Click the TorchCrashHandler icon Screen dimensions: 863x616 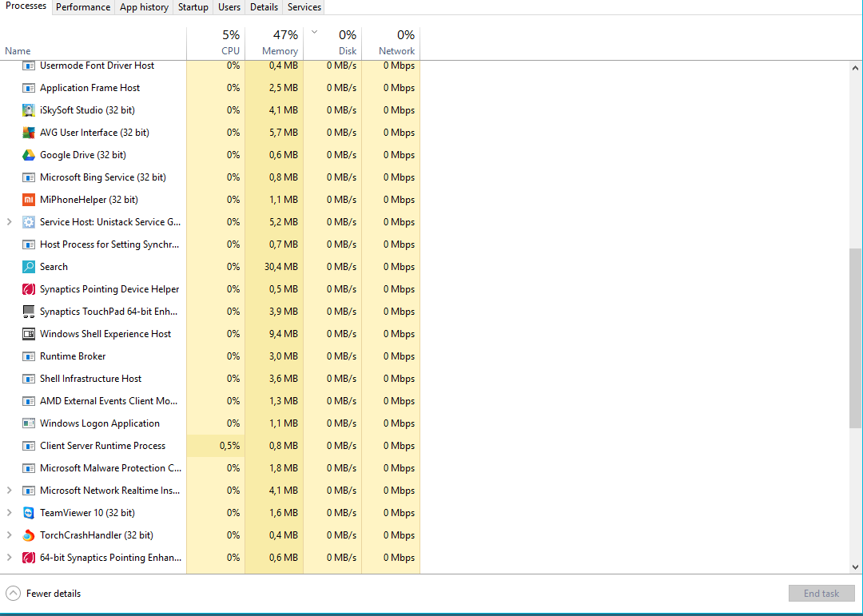(29, 535)
